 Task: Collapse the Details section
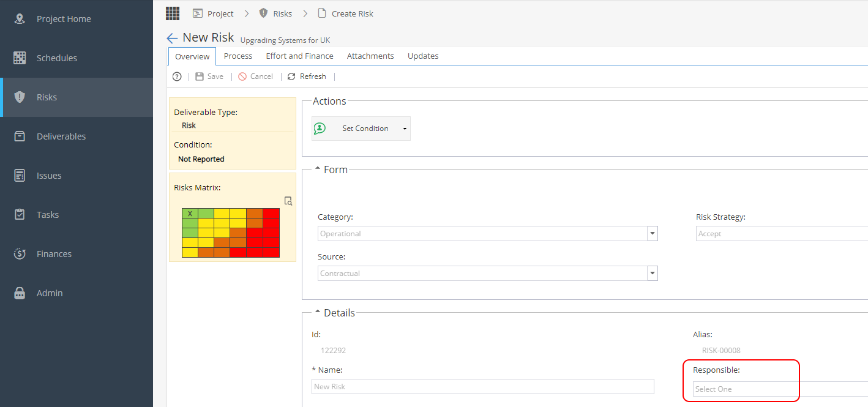coord(318,313)
